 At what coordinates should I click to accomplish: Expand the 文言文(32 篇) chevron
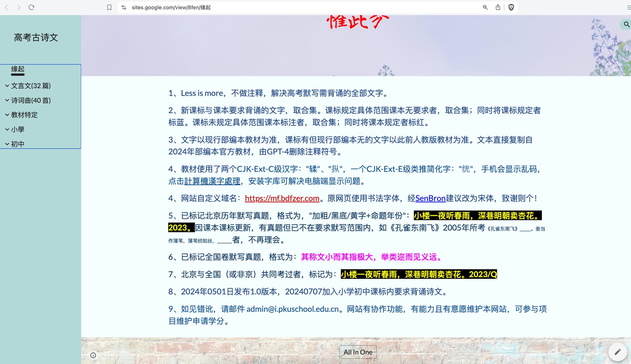click(x=7, y=86)
